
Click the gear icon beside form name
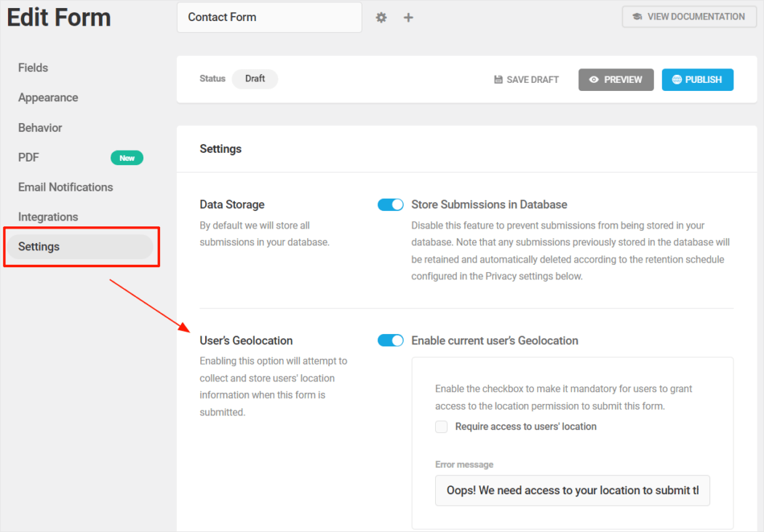[381, 17]
